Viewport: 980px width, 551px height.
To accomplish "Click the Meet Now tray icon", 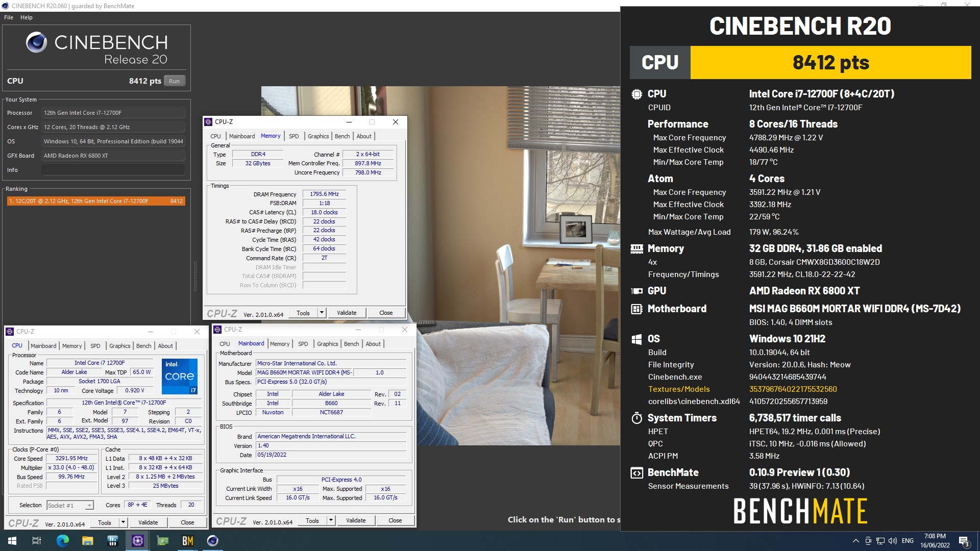I will pos(868,541).
